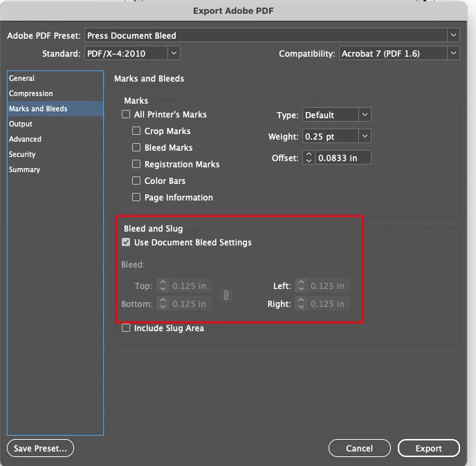Image resolution: width=476 pixels, height=466 pixels.
Task: Select the Security section
Action: [x=55, y=154]
